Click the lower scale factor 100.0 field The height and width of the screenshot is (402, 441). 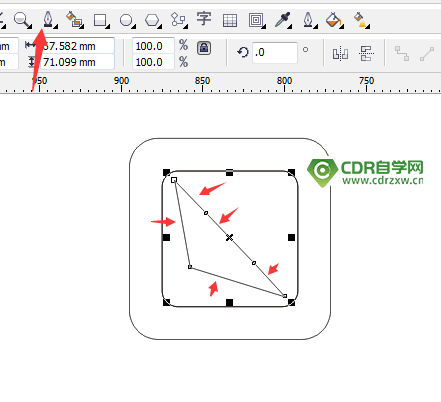pyautogui.click(x=153, y=62)
